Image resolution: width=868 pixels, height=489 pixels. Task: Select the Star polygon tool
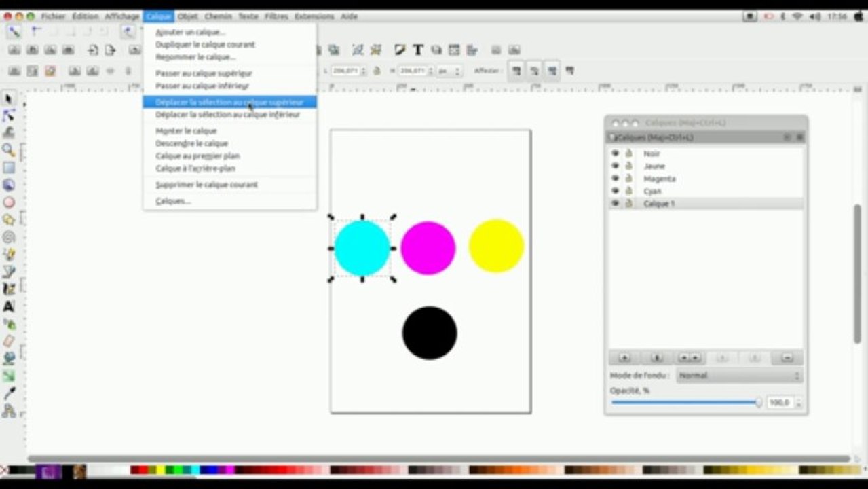tap(9, 219)
